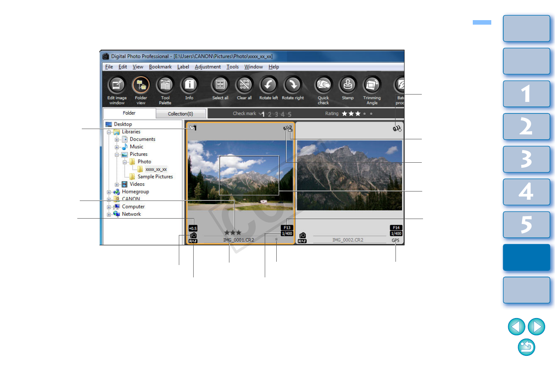Viewport: 555px width, 392px height.
Task: Open the Tools menu
Action: point(233,67)
